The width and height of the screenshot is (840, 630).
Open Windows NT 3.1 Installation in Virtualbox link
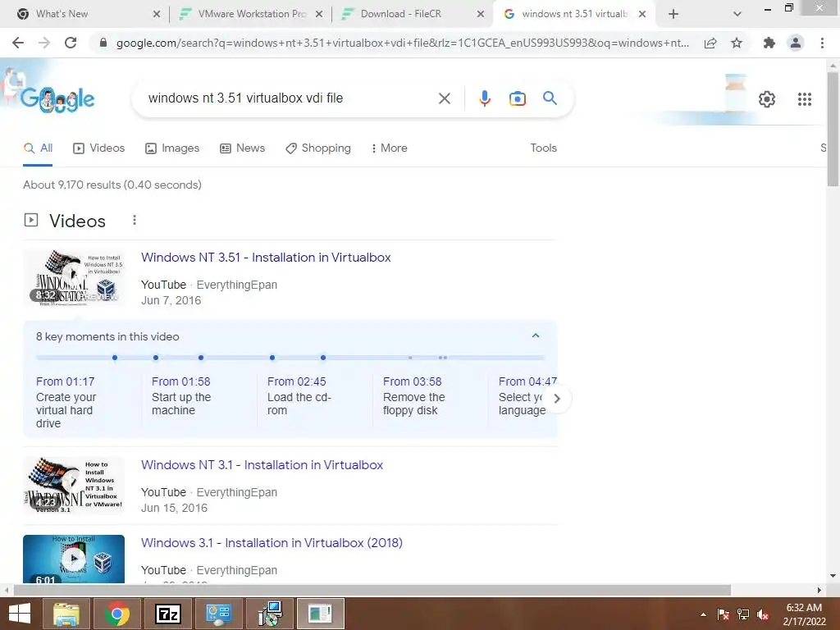tap(262, 465)
